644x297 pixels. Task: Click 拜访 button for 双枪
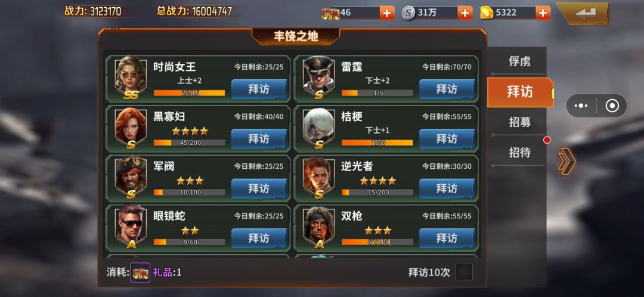pyautogui.click(x=447, y=239)
